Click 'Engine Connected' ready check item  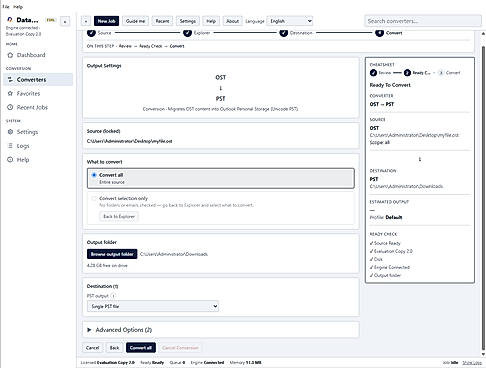pos(390,267)
